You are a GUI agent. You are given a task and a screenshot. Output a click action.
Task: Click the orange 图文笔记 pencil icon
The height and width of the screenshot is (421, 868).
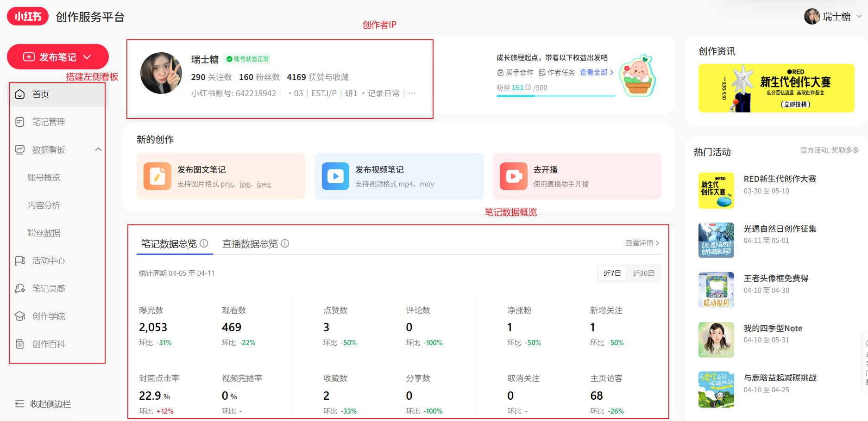point(157,176)
